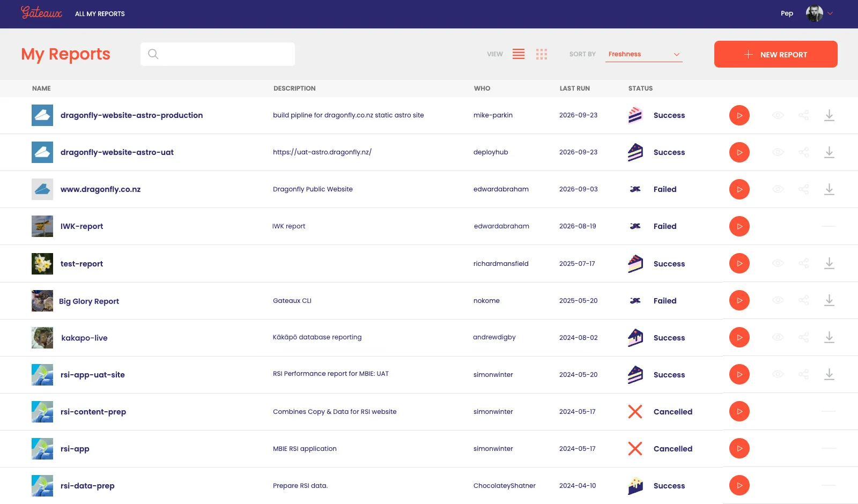Run the dragonfly-website-astro-production report
858x504 pixels.
click(x=739, y=115)
